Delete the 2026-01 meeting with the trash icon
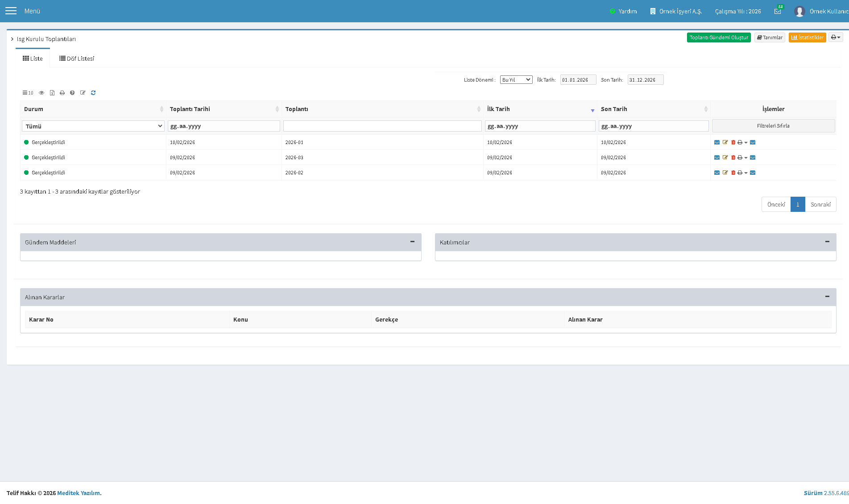The height and width of the screenshot is (504, 849). pyautogui.click(x=733, y=142)
